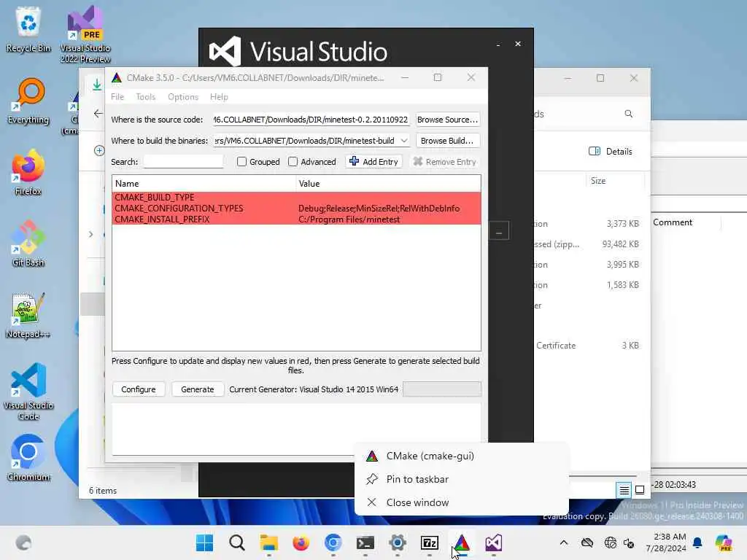The image size is (747, 560).
Task: Launch Visual Studio Code desktop shortcut
Action: [x=28, y=392]
